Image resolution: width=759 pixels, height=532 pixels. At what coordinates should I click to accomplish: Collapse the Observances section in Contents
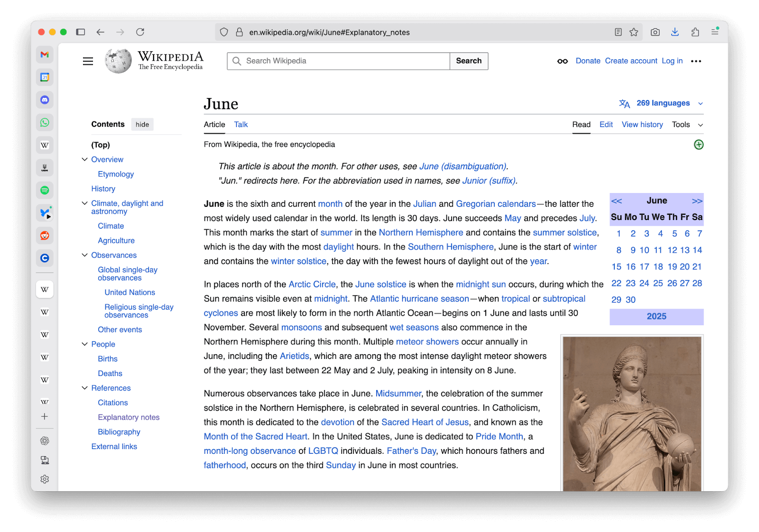(84, 255)
